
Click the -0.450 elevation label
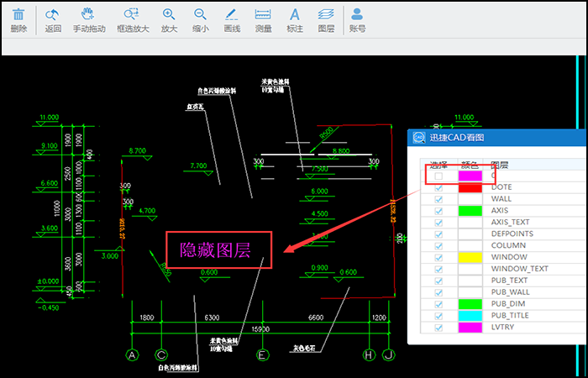tap(49, 308)
